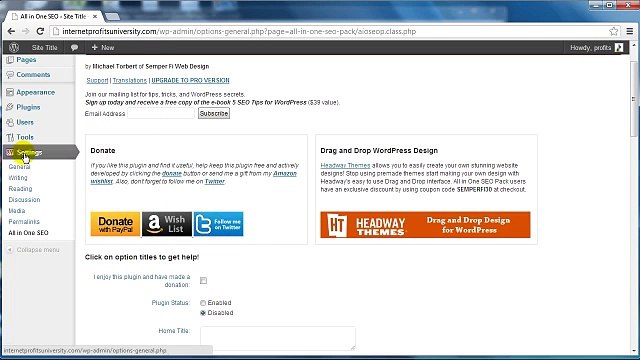Click the Appearance sidebar icon
This screenshot has width=640, height=360.
click(x=10, y=92)
